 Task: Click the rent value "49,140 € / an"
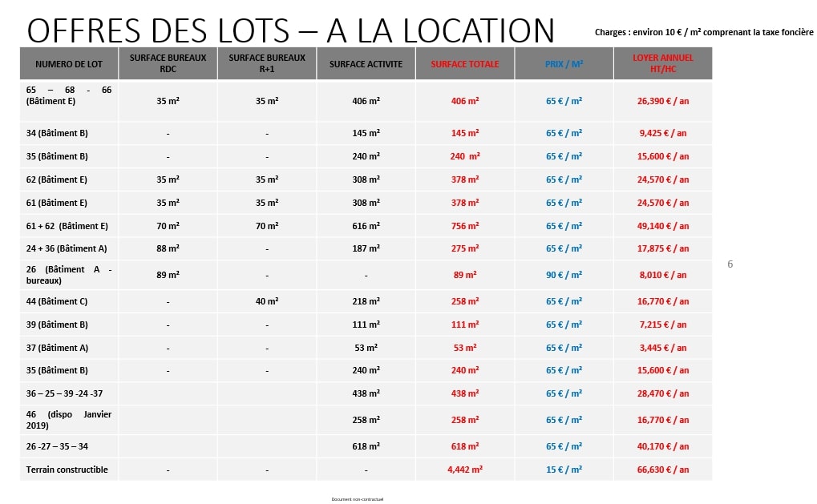pyautogui.click(x=663, y=226)
